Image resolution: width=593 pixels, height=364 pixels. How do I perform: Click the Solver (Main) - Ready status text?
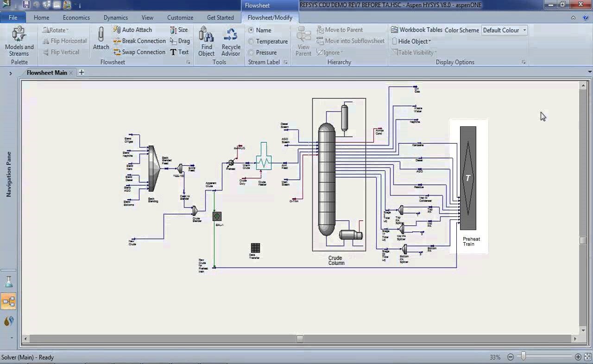tap(27, 357)
